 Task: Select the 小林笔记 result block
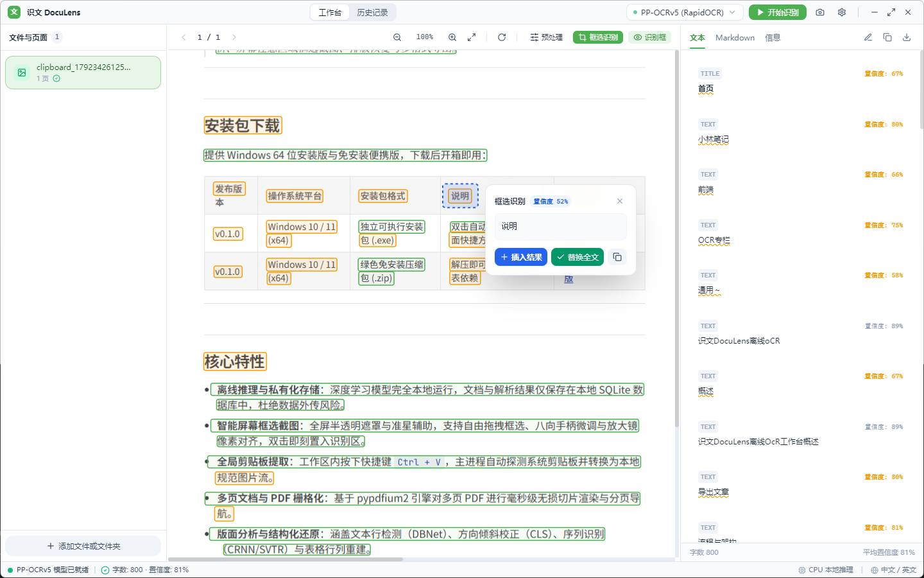coord(801,133)
